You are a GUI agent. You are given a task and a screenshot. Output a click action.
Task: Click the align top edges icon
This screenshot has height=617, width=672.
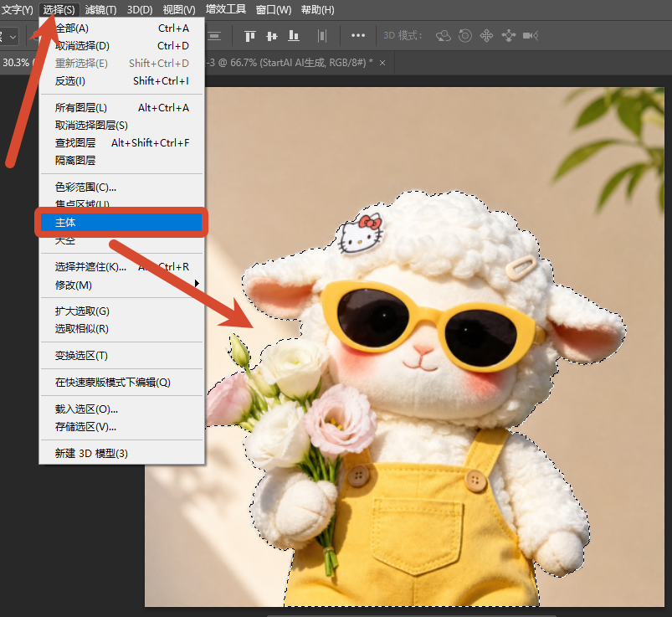pos(250,36)
